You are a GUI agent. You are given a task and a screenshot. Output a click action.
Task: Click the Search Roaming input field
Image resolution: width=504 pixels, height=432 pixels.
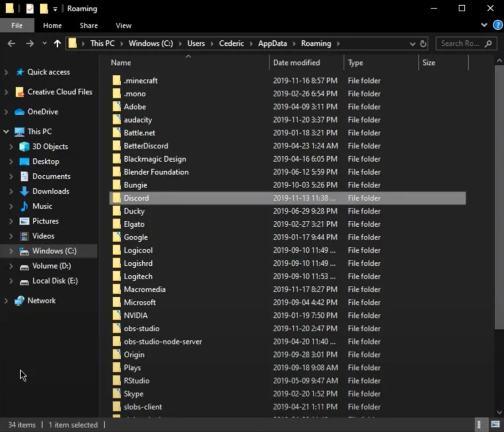coord(466,43)
